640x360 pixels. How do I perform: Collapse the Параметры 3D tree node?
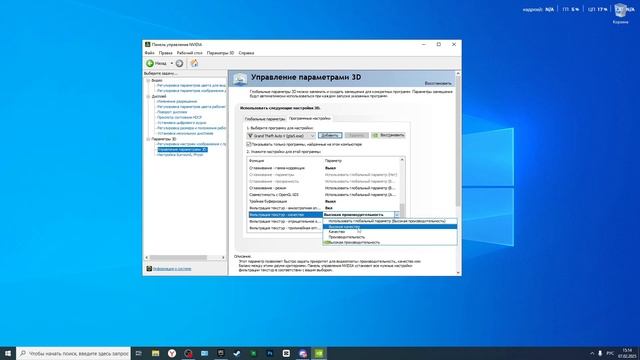point(148,139)
